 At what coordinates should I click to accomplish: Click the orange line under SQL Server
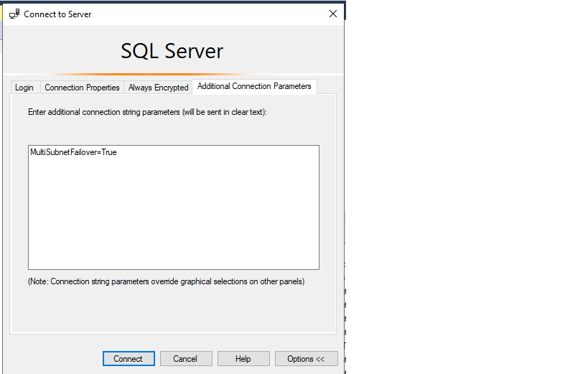pyautogui.click(x=151, y=74)
